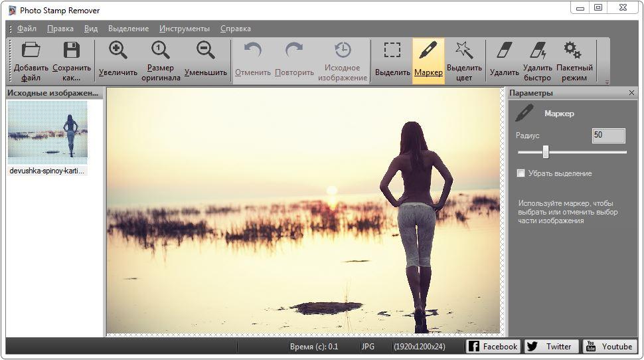Click the Радиус slider handle
Image resolution: width=644 pixels, height=360 pixels.
point(546,151)
